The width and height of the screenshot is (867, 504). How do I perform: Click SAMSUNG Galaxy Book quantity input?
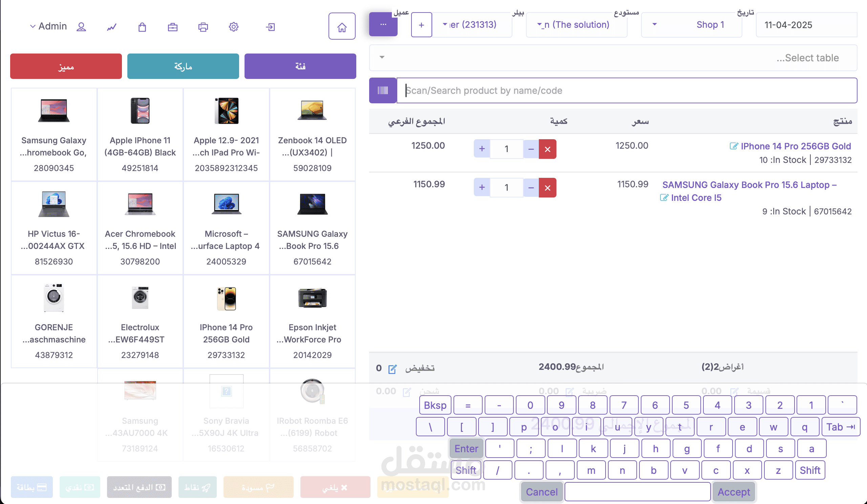click(x=506, y=188)
